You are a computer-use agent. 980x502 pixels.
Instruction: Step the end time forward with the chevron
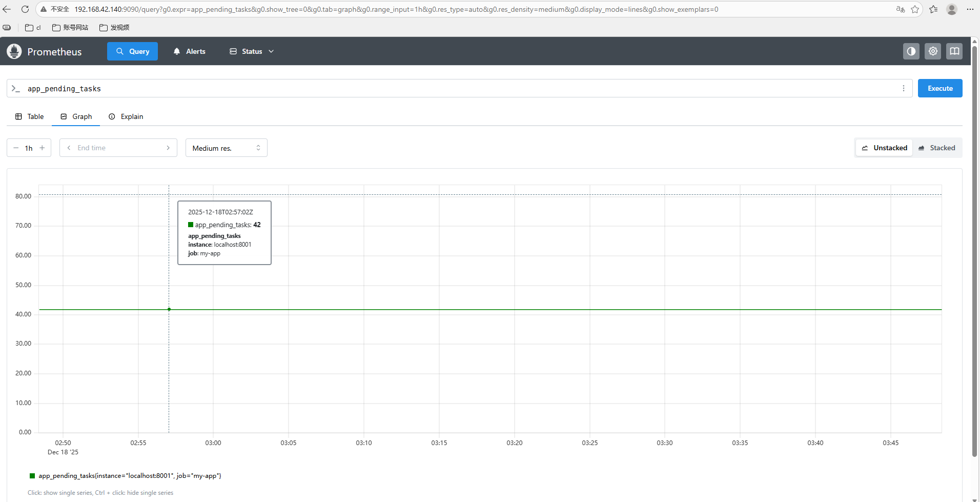(x=168, y=148)
